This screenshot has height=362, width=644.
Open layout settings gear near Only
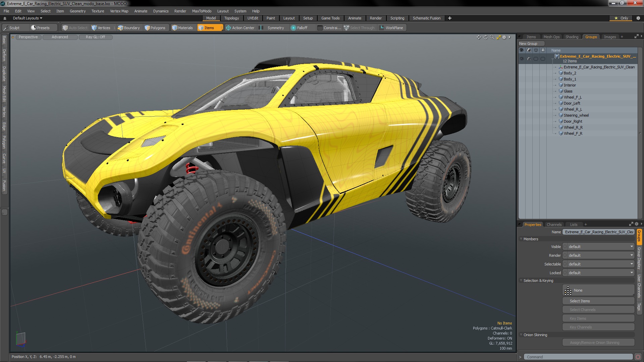click(x=638, y=18)
